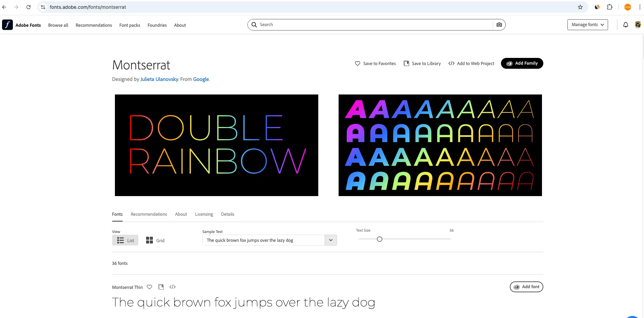Open browser extensions puzzle icon
The image size is (644, 318).
click(609, 7)
